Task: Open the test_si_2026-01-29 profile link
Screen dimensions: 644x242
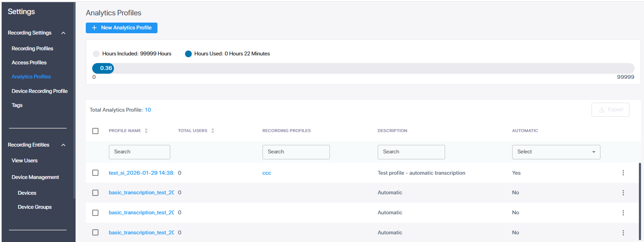Action: coord(141,173)
